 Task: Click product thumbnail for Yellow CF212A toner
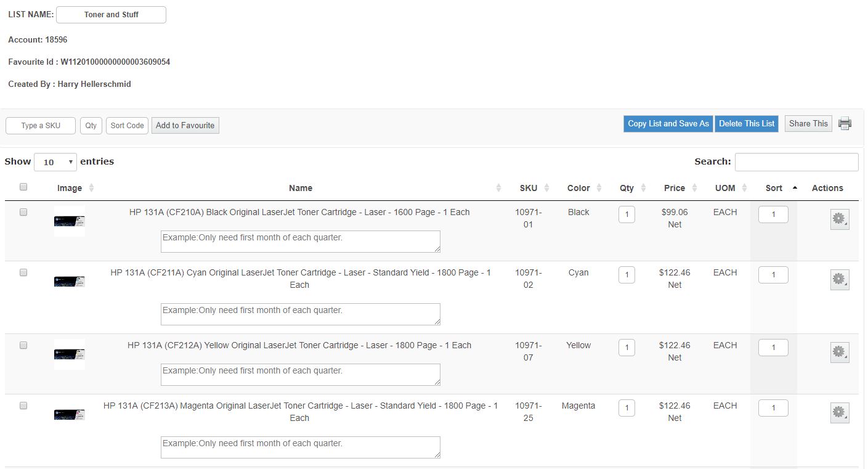[x=70, y=354]
